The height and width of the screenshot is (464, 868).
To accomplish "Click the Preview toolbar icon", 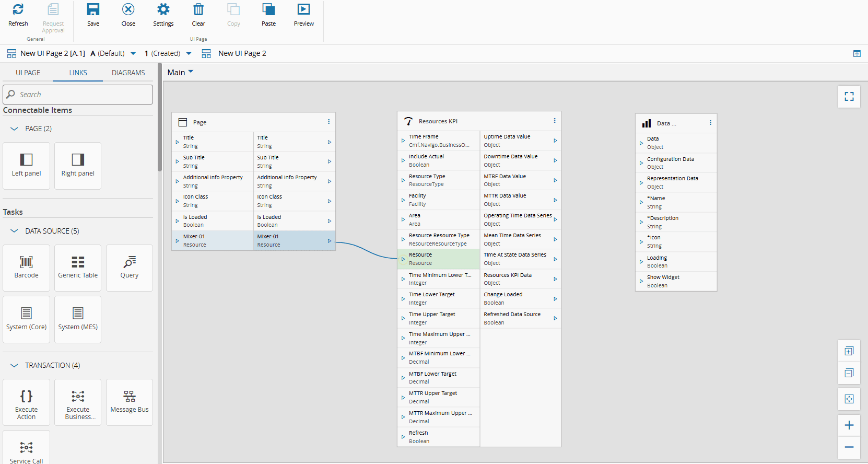I will 303,10.
